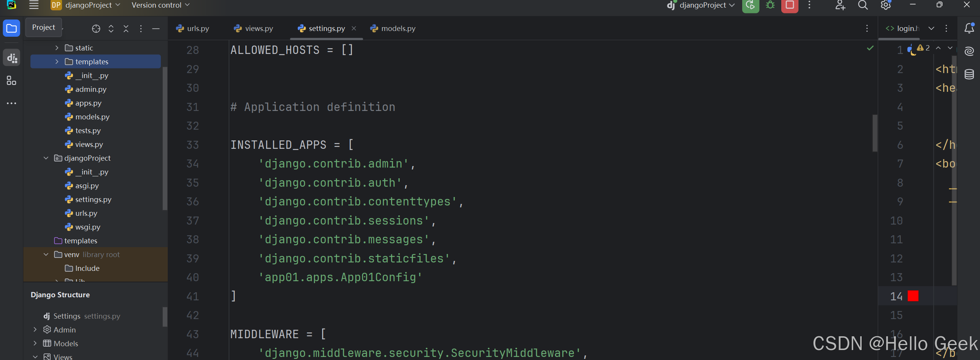The height and width of the screenshot is (360, 980).
Task: Click line number 33 in gutter
Action: coord(193,145)
